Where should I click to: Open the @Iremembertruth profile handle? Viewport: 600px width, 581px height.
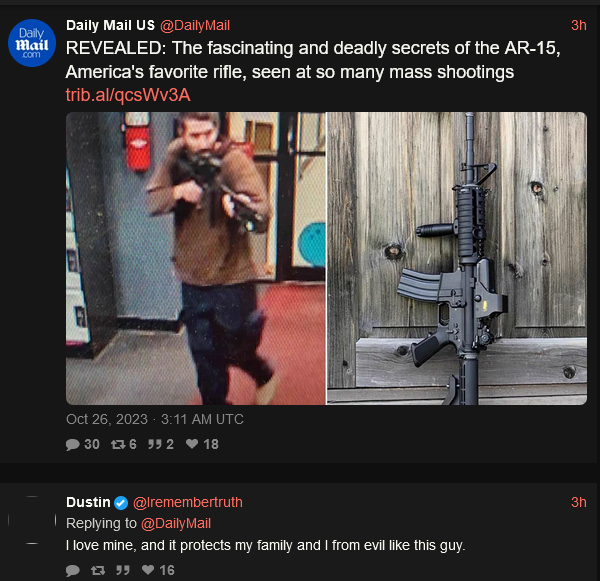tap(188, 502)
